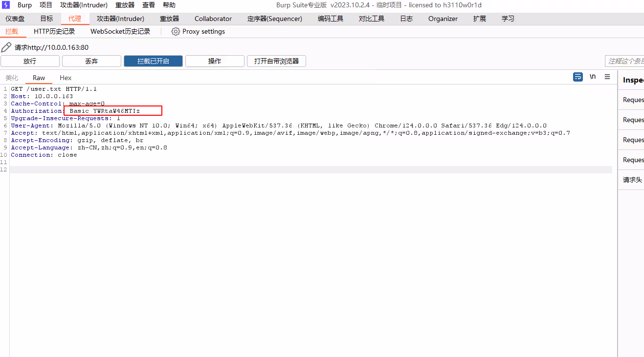Screen dimensions: 644x357
Task: Open the editor hamburger options menu
Action: (x=607, y=77)
